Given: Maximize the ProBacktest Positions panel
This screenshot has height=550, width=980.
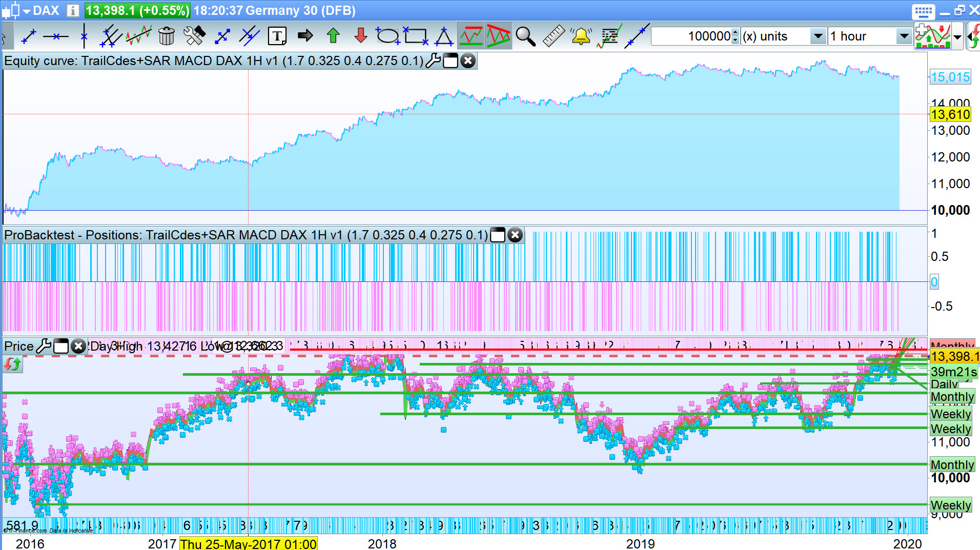Looking at the screenshot, I should [x=498, y=235].
